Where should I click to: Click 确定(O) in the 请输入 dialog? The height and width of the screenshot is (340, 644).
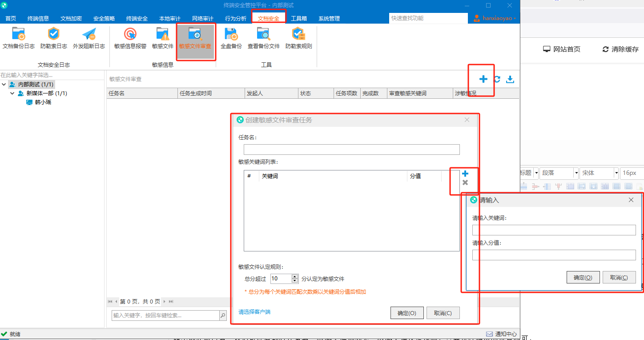click(583, 277)
